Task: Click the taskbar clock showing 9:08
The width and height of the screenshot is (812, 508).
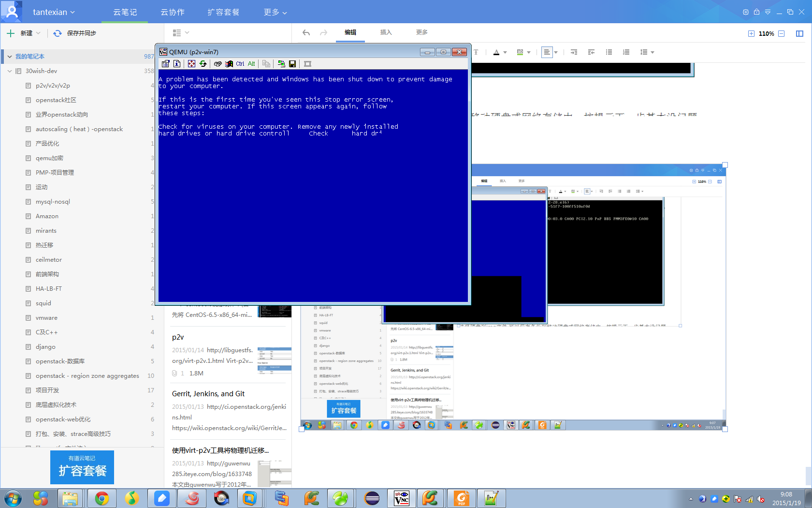Action: pos(786,498)
